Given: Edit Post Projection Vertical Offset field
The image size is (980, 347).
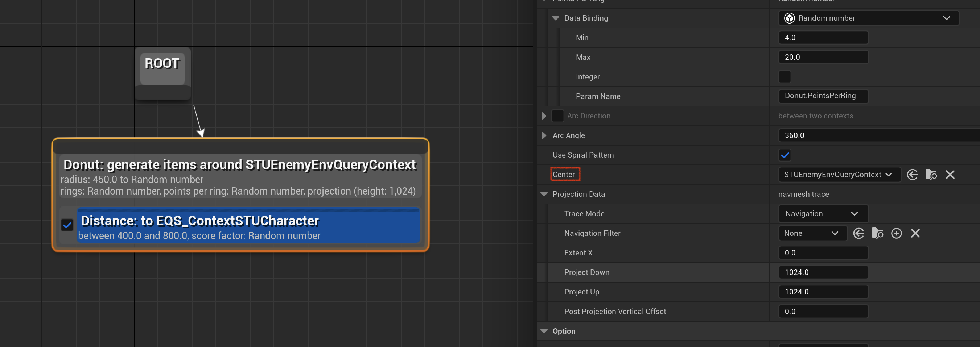Looking at the screenshot, I should (x=823, y=312).
